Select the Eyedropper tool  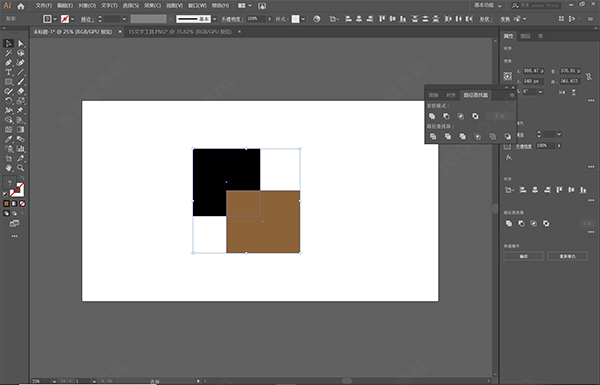(8, 139)
